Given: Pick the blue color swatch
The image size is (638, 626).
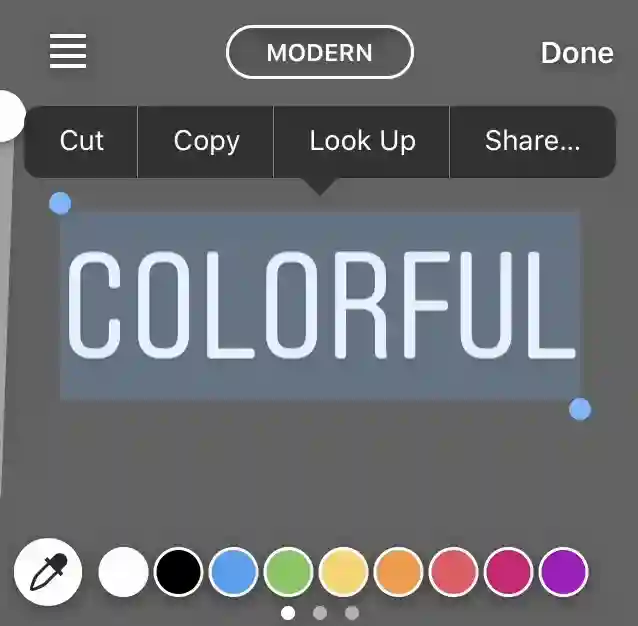Looking at the screenshot, I should coord(233,572).
